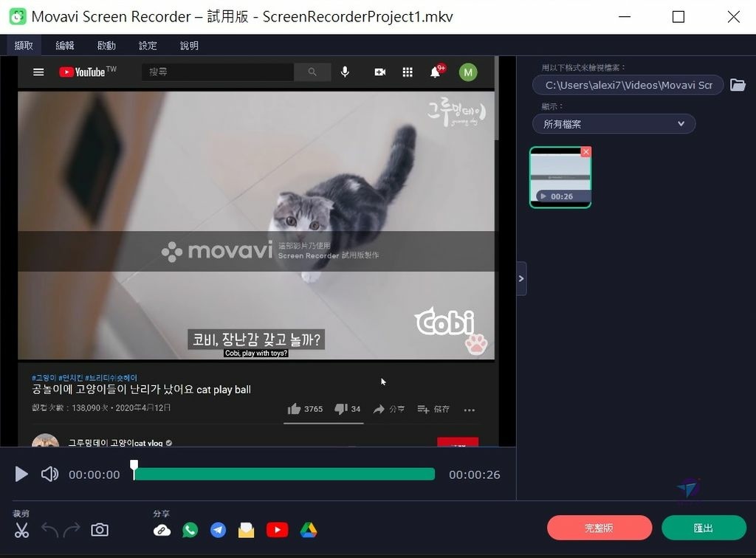
Task: Click the 그루밍데이 channel name
Action: (116, 442)
